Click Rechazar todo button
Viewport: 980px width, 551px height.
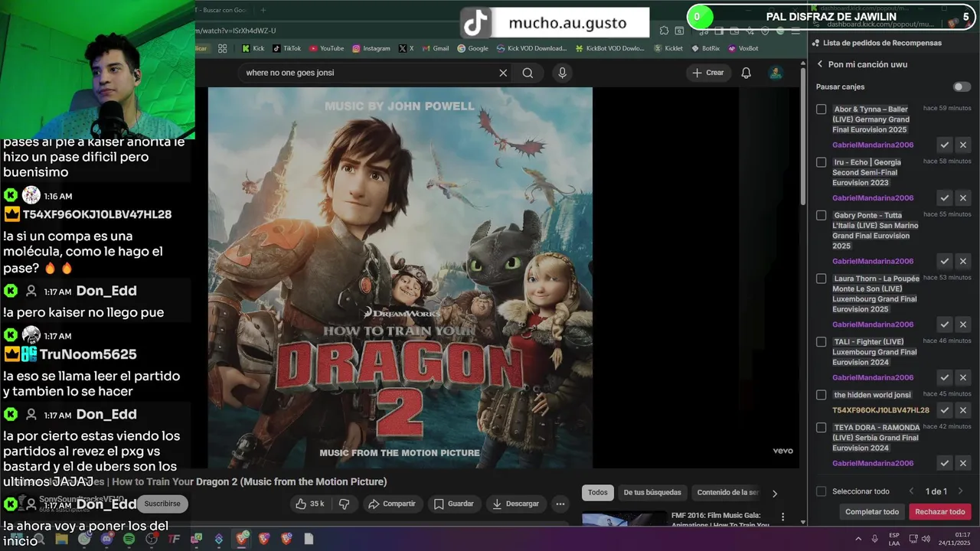tap(940, 512)
